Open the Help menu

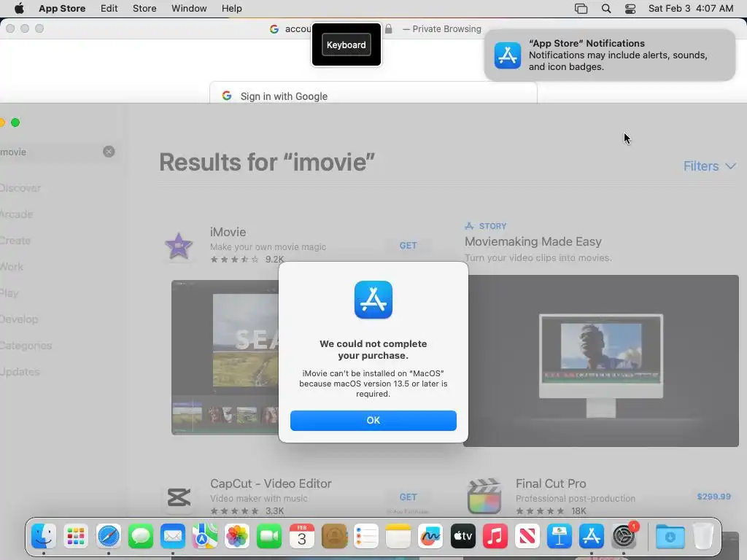(x=231, y=8)
